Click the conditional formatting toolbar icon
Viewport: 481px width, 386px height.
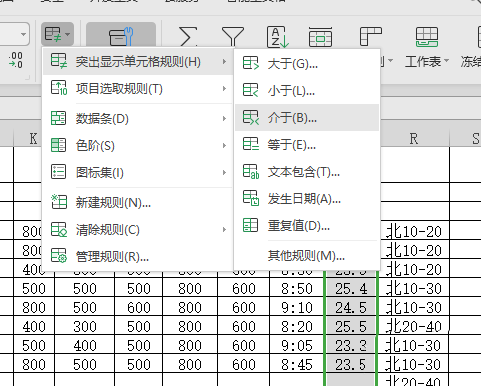[57, 34]
